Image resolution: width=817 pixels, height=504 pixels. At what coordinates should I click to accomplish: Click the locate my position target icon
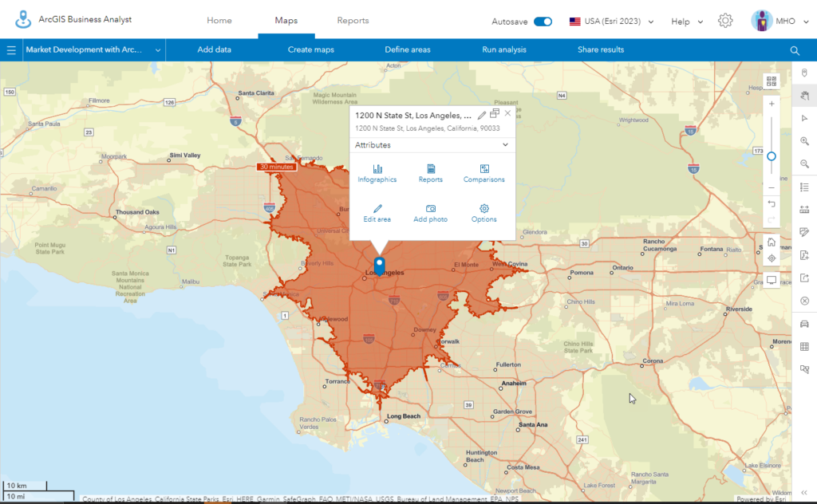click(x=772, y=258)
